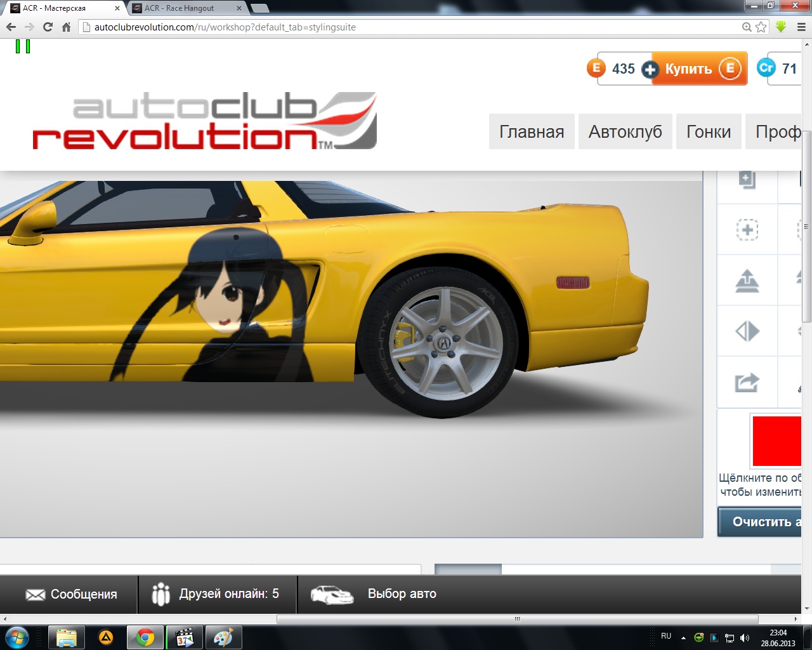Show hidden tray icons arrow
This screenshot has height=650, width=812.
tap(683, 638)
